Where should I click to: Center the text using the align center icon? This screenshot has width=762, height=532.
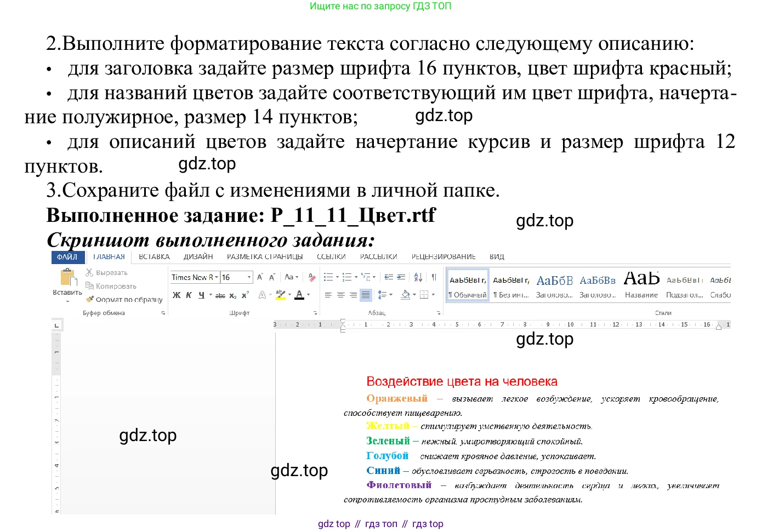[x=340, y=295]
